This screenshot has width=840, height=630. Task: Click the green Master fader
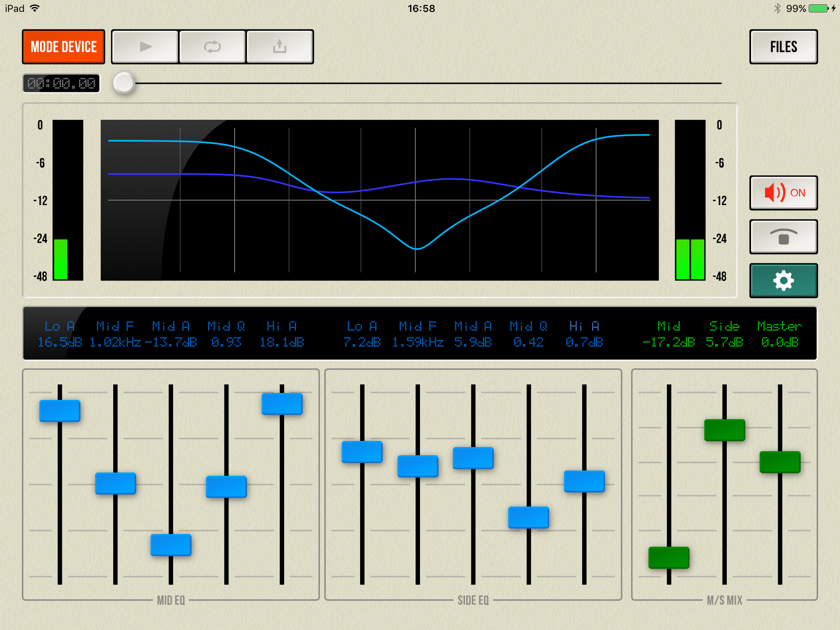(x=780, y=462)
